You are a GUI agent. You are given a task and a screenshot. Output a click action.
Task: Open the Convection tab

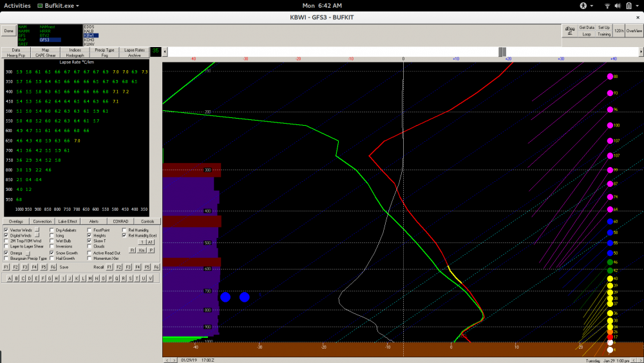tap(43, 221)
